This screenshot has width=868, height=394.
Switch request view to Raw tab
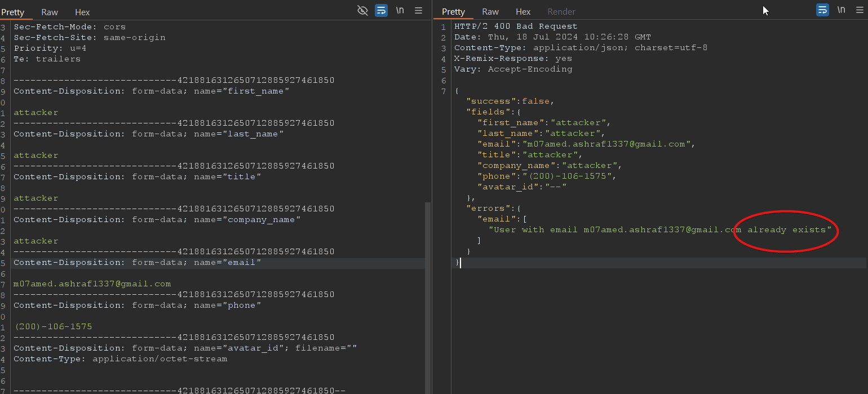[50, 12]
